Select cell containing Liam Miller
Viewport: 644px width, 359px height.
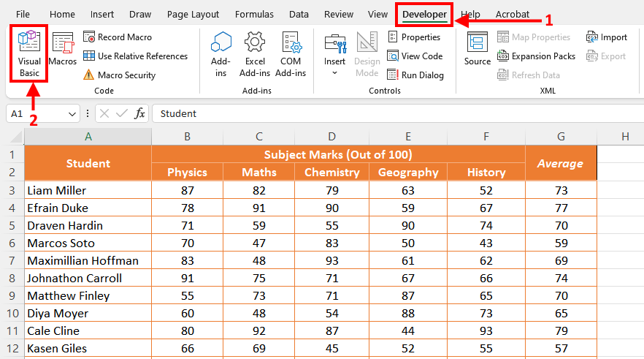tap(88, 190)
